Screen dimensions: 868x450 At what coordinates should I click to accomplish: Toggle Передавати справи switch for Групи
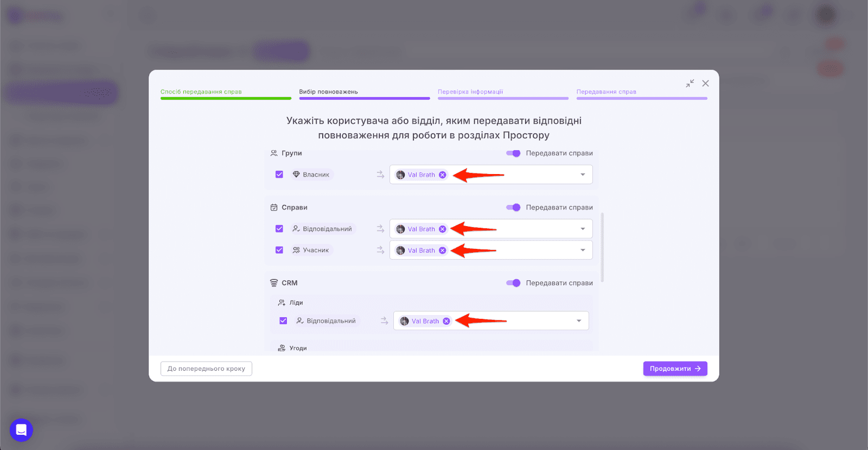(x=513, y=153)
